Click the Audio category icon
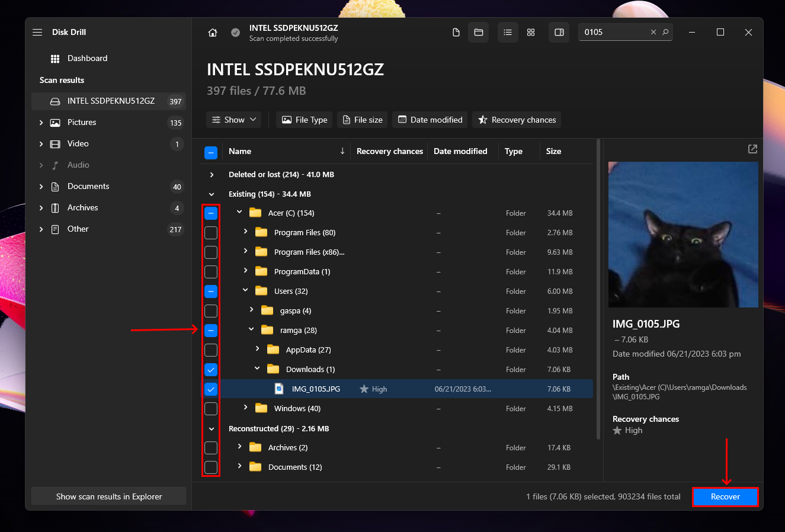Image resolution: width=785 pixels, height=532 pixels. tap(55, 165)
